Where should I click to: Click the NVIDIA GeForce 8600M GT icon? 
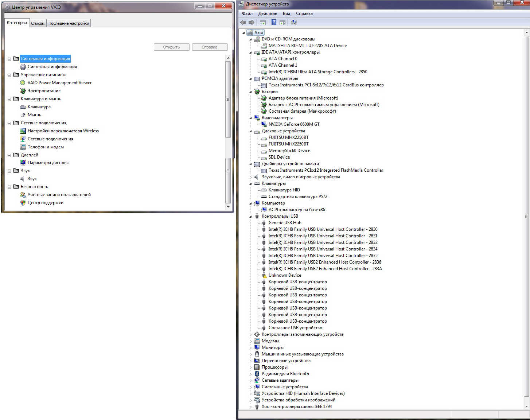[x=264, y=124]
